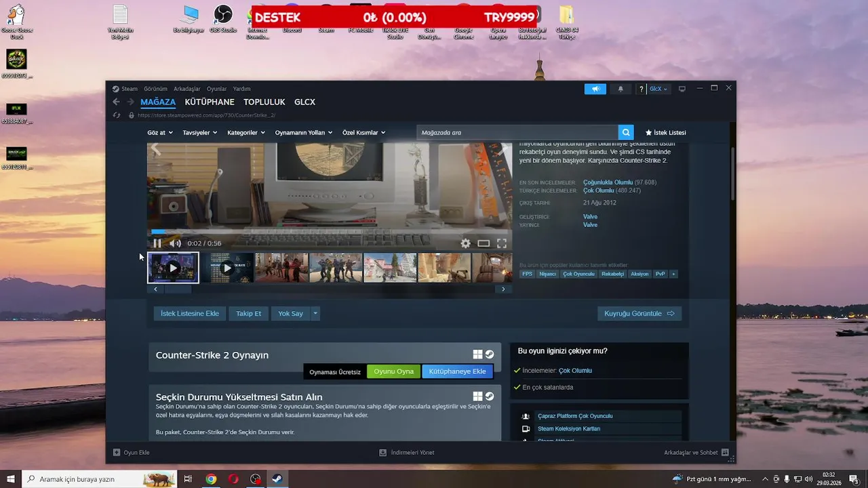Reload the Steam store page
This screenshot has width=868, height=488.
(117, 115)
